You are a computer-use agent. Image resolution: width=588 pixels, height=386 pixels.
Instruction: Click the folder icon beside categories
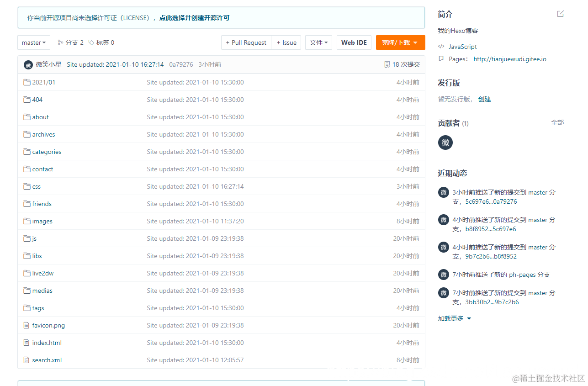[27, 152]
